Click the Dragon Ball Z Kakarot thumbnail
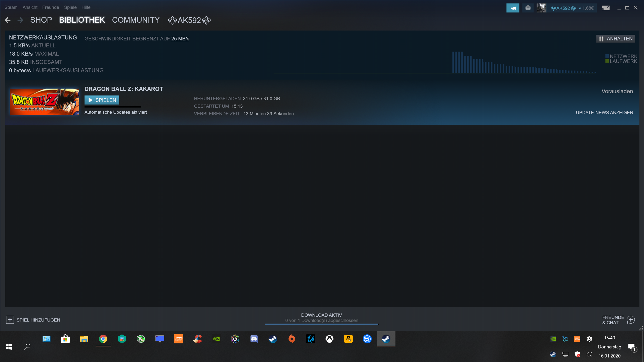The height and width of the screenshot is (362, 644). [x=45, y=101]
